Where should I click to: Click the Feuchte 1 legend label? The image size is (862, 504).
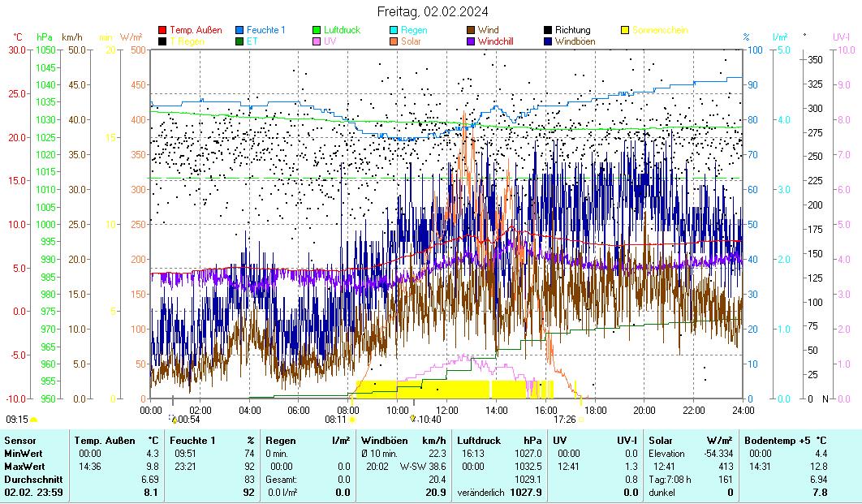(266, 30)
